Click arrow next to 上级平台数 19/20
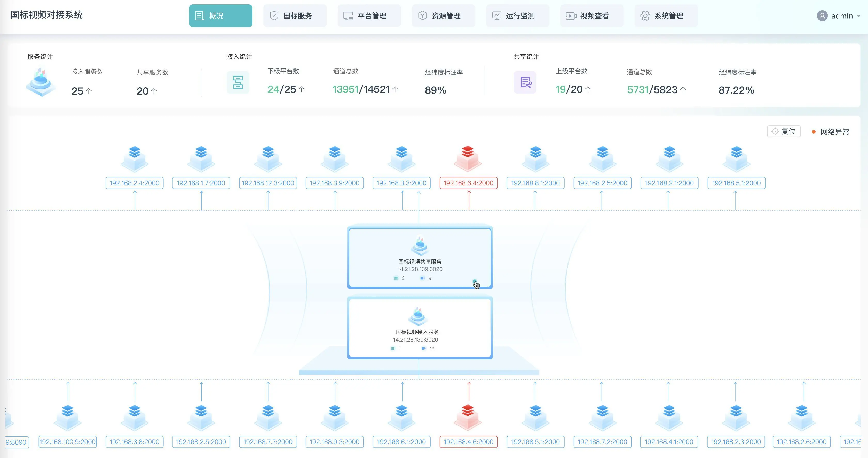The width and height of the screenshot is (868, 458). coord(588,89)
